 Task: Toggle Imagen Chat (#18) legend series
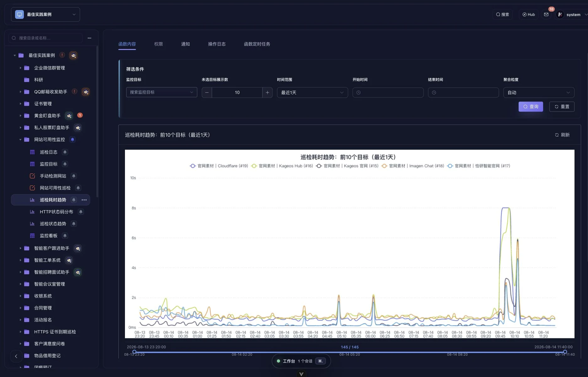pos(413,166)
